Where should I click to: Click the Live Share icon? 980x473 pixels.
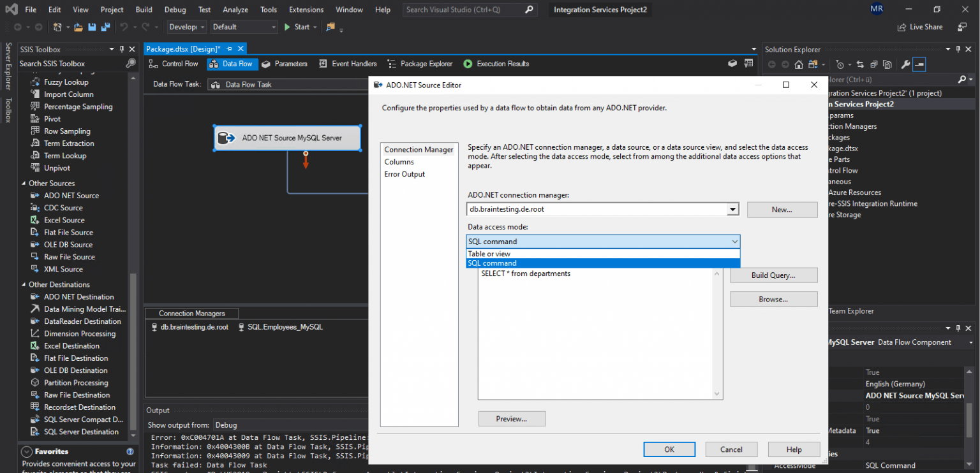(x=902, y=27)
